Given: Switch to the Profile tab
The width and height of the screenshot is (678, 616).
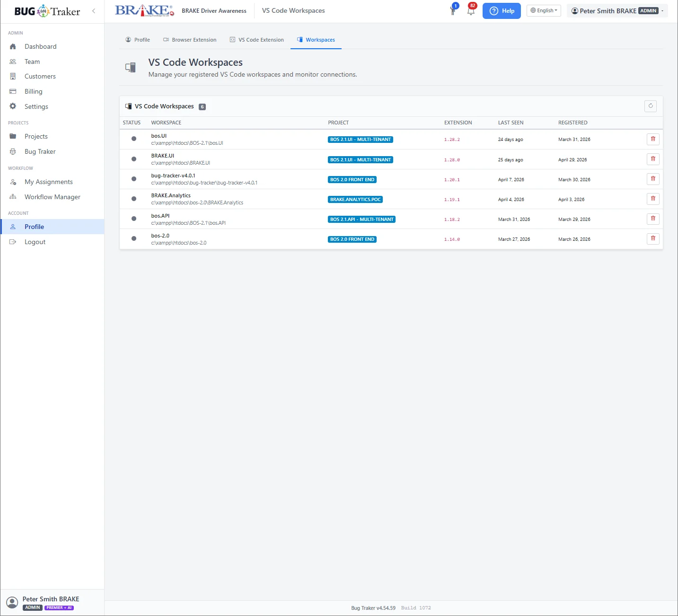Looking at the screenshot, I should click(138, 40).
